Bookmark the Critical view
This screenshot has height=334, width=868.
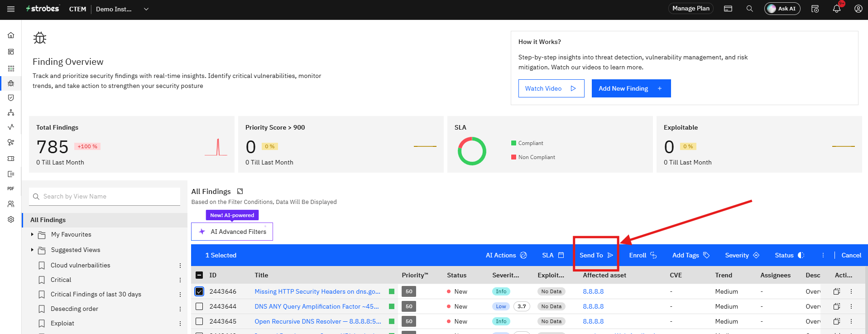[42, 280]
